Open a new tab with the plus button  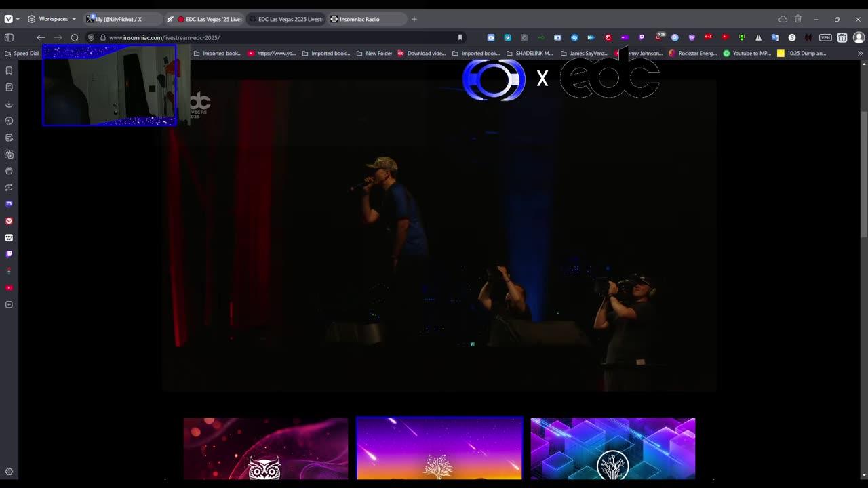pos(414,19)
